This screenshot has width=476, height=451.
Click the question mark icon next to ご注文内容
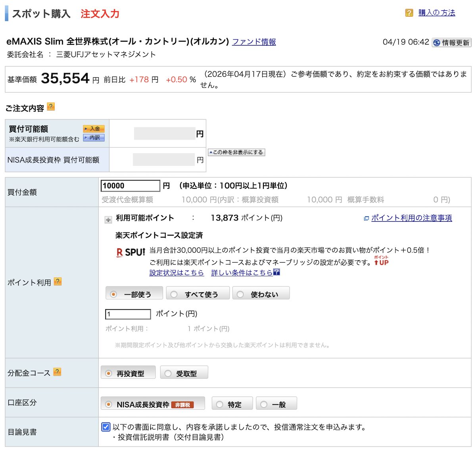click(51, 106)
